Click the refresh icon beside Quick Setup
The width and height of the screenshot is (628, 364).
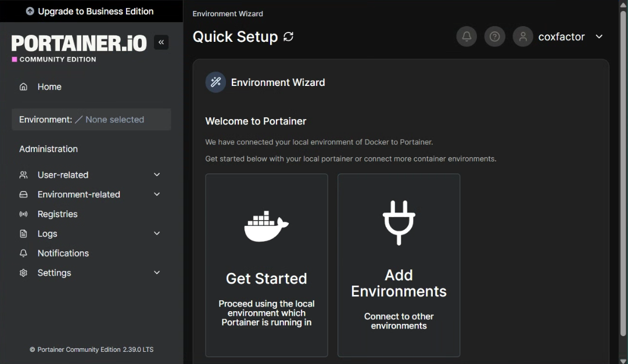288,37
